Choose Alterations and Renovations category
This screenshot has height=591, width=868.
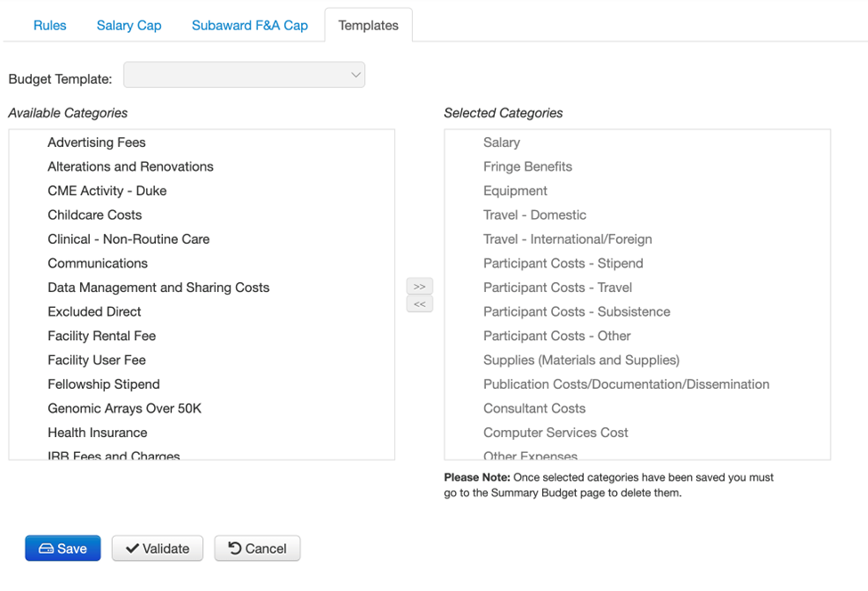pos(131,166)
